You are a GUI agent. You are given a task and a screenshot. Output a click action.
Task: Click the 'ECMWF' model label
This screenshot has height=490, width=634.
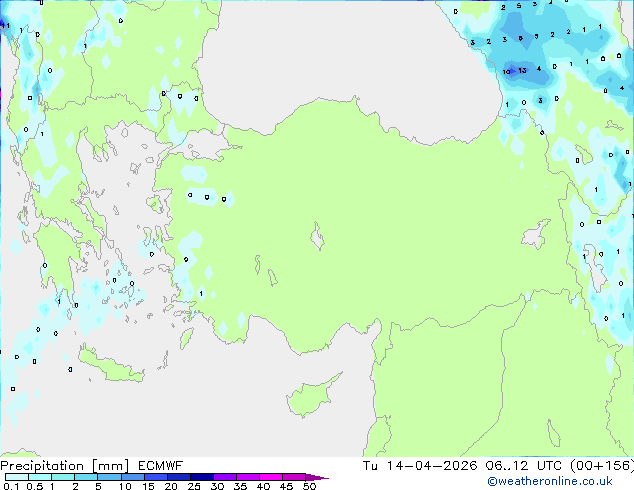(161, 466)
